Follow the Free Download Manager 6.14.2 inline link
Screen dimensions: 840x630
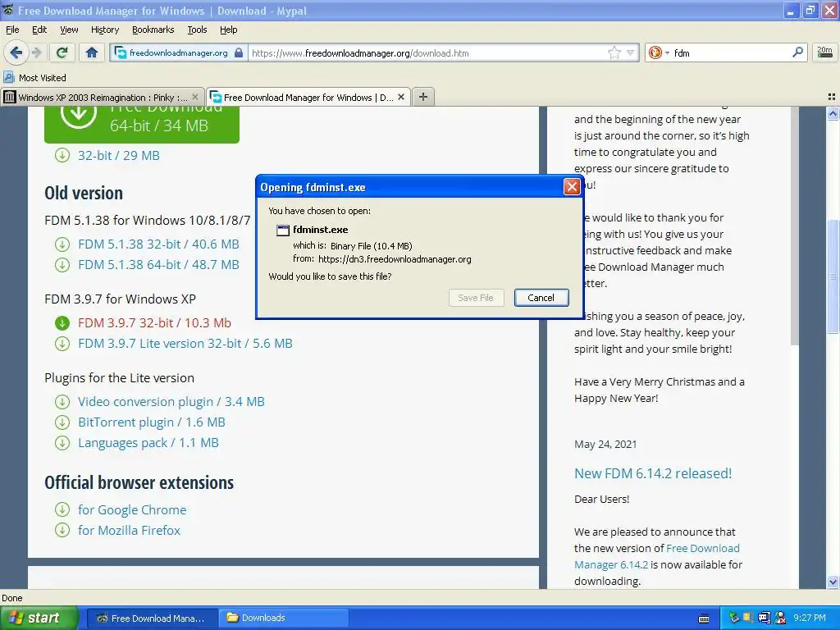pos(657,557)
